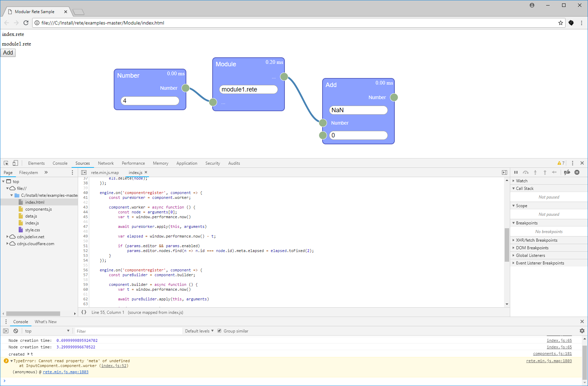Viewport: 588px width, 386px height.
Task: Deactivate all breakpoints
Action: (x=567, y=172)
